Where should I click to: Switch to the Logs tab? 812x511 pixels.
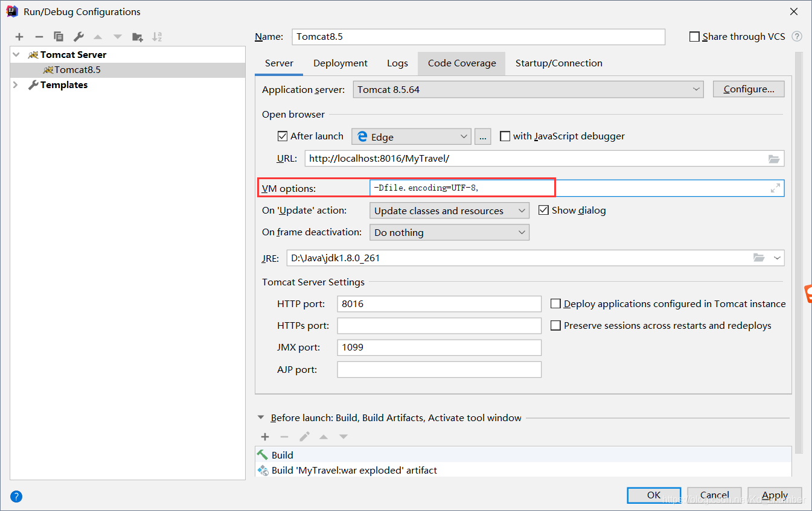(398, 63)
